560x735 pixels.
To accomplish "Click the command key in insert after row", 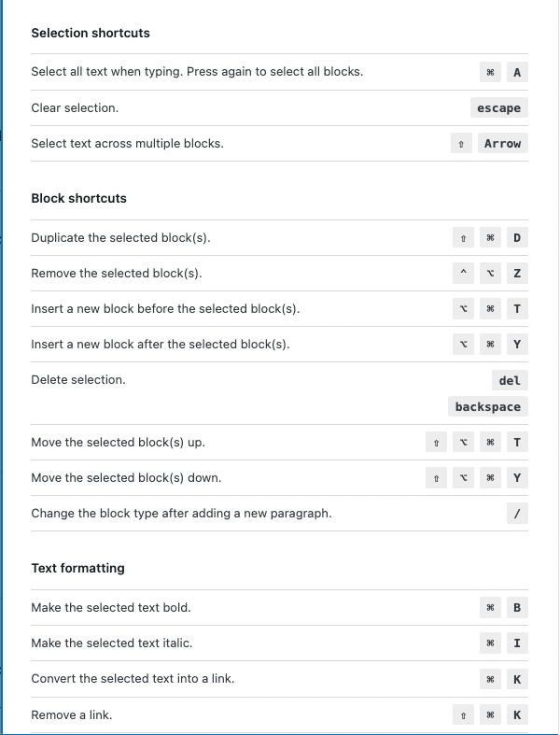I will (x=490, y=345).
